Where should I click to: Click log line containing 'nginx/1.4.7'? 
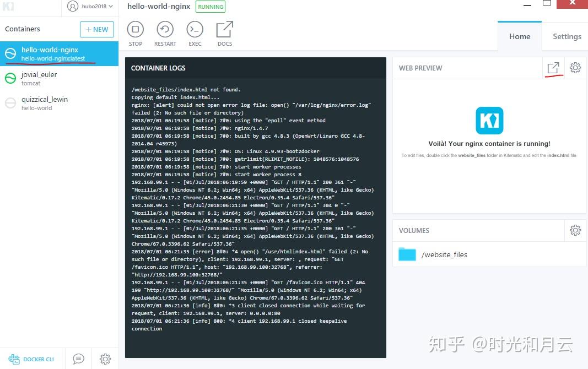coord(200,128)
